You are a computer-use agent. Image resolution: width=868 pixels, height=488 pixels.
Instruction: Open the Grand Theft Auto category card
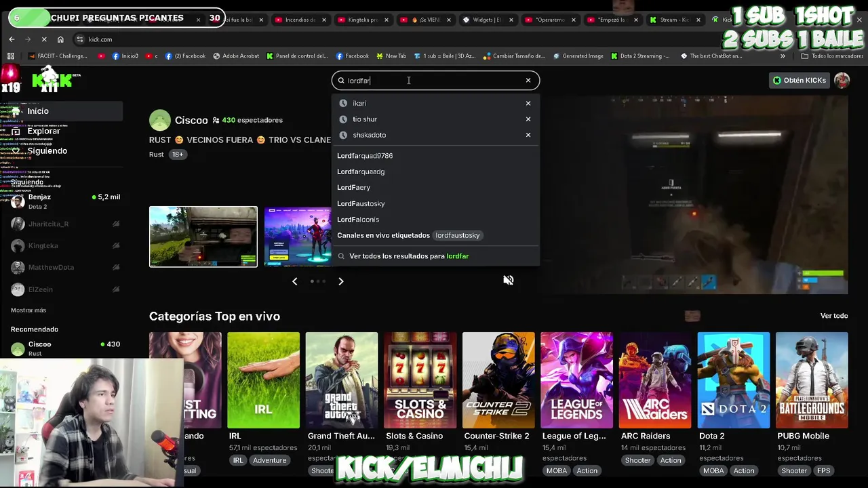pyautogui.click(x=342, y=380)
